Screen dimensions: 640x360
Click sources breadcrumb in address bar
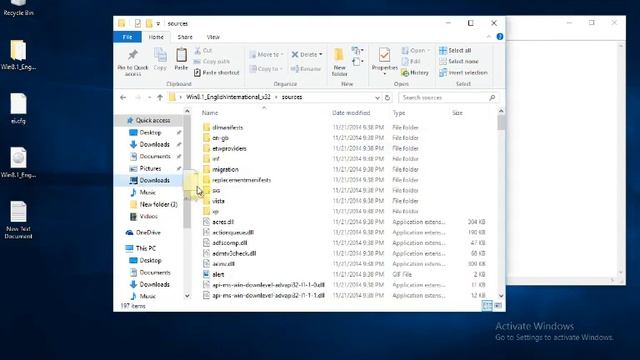coord(292,97)
